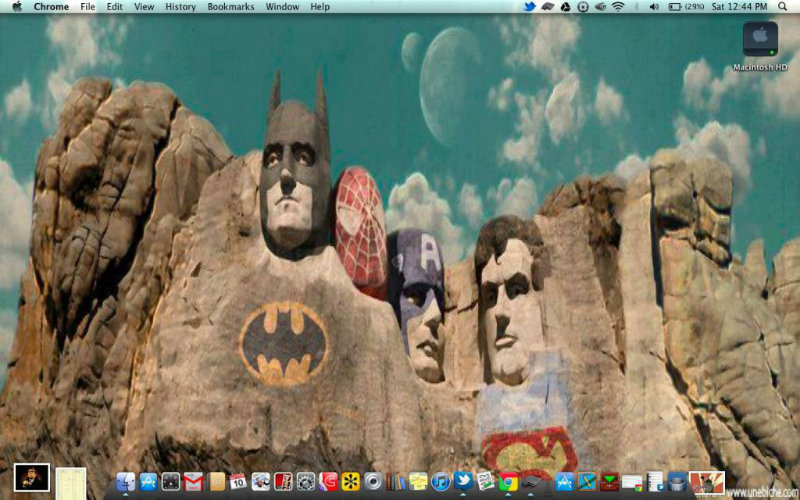Select the Macintosh HD desktop drive
The image size is (800, 500).
(760, 46)
